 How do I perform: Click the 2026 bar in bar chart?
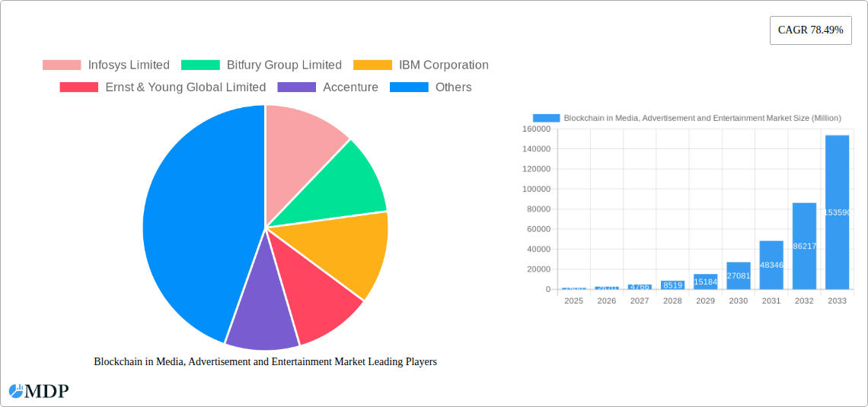coord(607,288)
